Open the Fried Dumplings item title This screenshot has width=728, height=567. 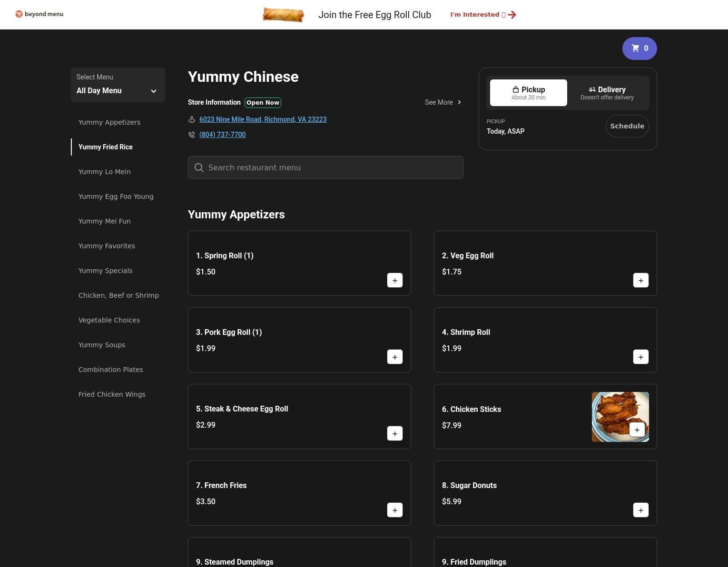click(x=474, y=562)
